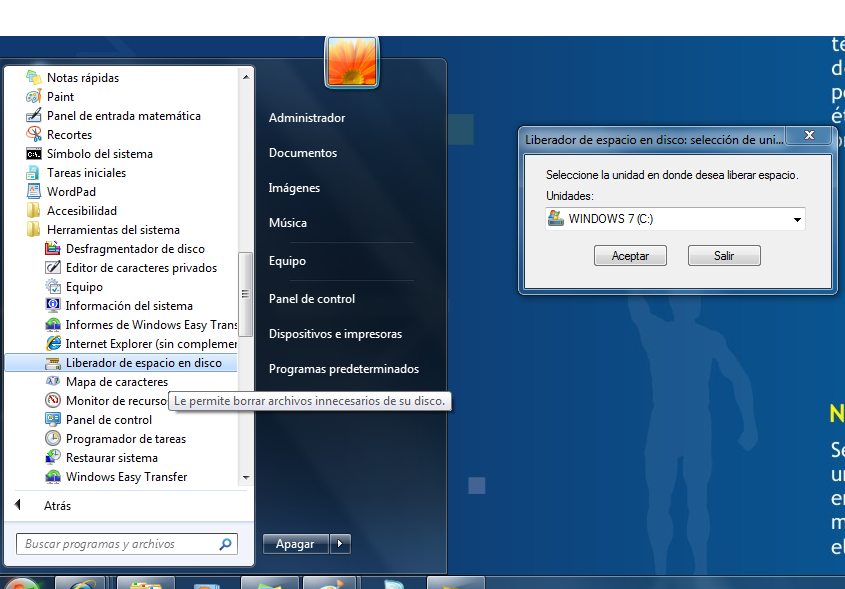
Task: Click the Tareas iniciales icon
Action: pos(33,172)
